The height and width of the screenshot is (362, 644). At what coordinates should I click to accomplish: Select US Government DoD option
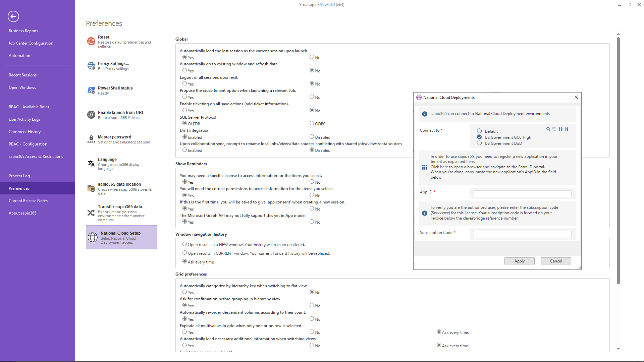[x=479, y=143]
